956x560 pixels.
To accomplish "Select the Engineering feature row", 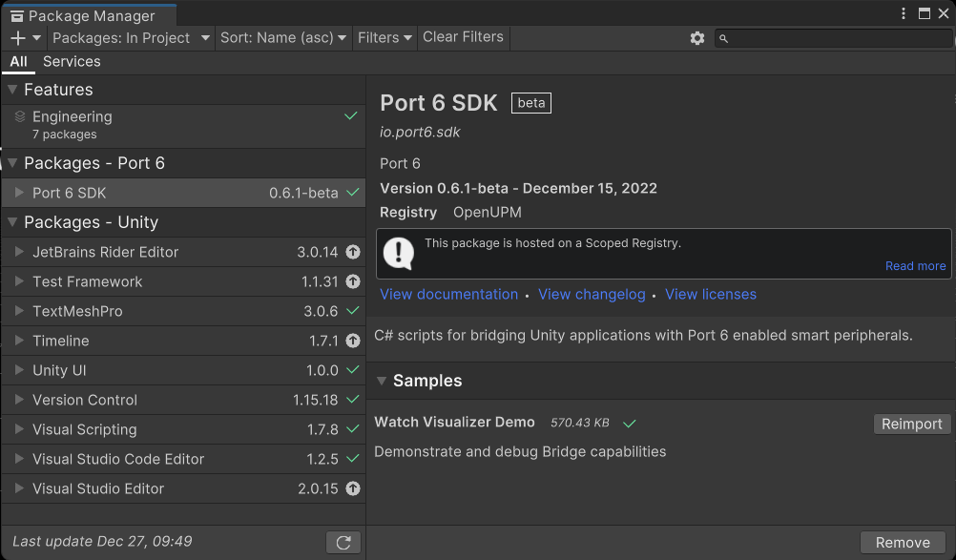I will 183,126.
